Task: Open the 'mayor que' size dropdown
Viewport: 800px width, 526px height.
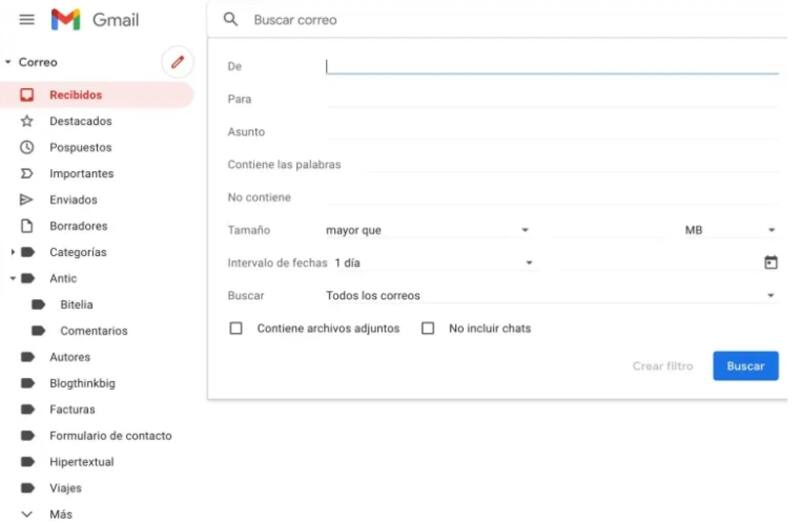Action: click(x=427, y=230)
